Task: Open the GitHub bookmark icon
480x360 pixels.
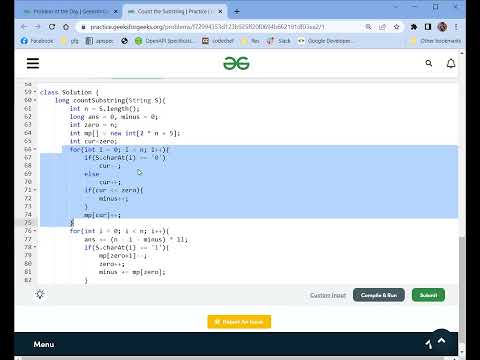Action: coord(124,41)
